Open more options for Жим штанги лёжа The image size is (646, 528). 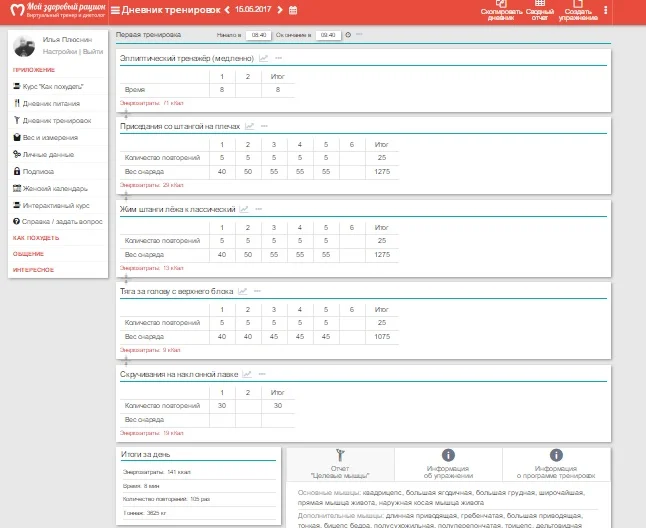point(258,209)
